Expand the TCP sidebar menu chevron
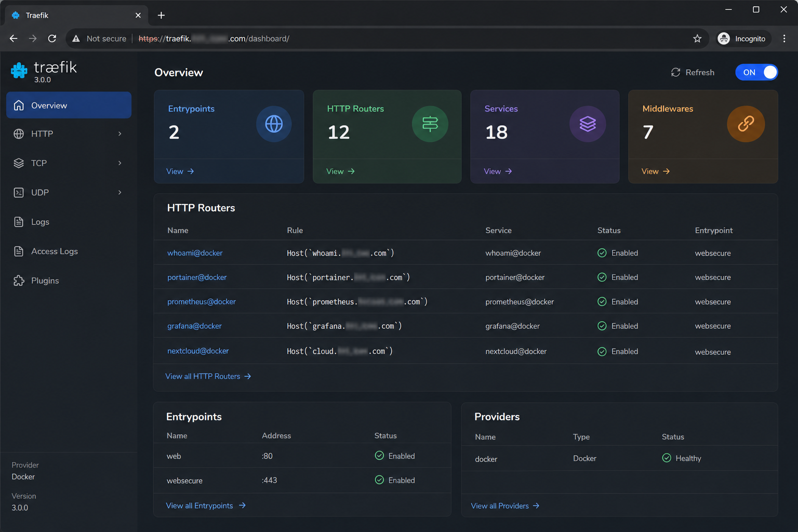The image size is (798, 532). [120, 163]
